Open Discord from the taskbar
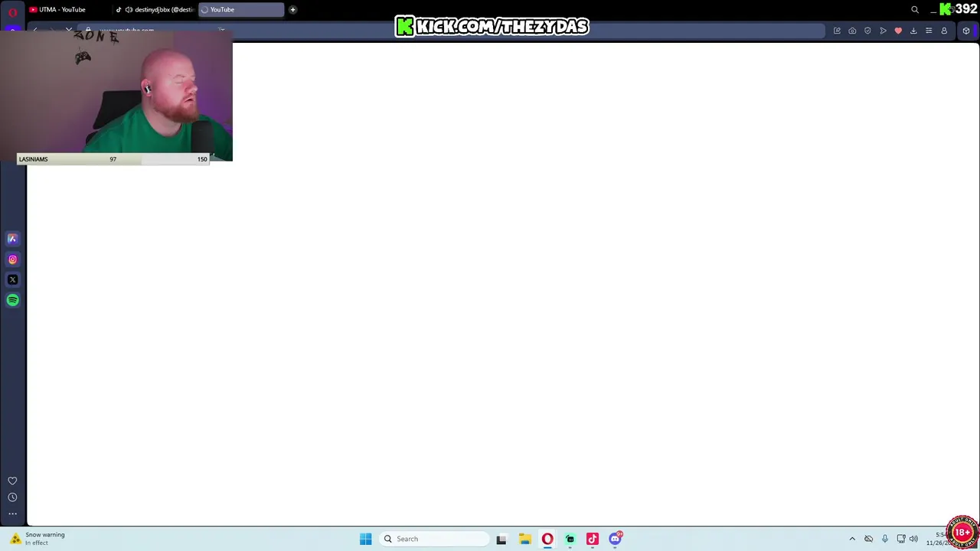The width and height of the screenshot is (980, 551). (616, 539)
